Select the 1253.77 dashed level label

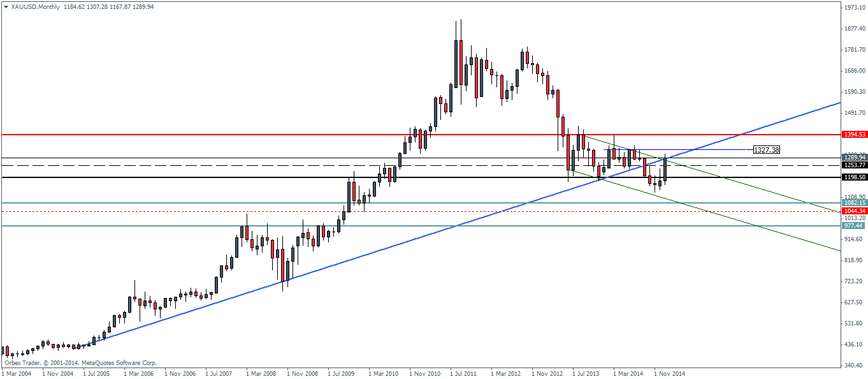pyautogui.click(x=854, y=165)
